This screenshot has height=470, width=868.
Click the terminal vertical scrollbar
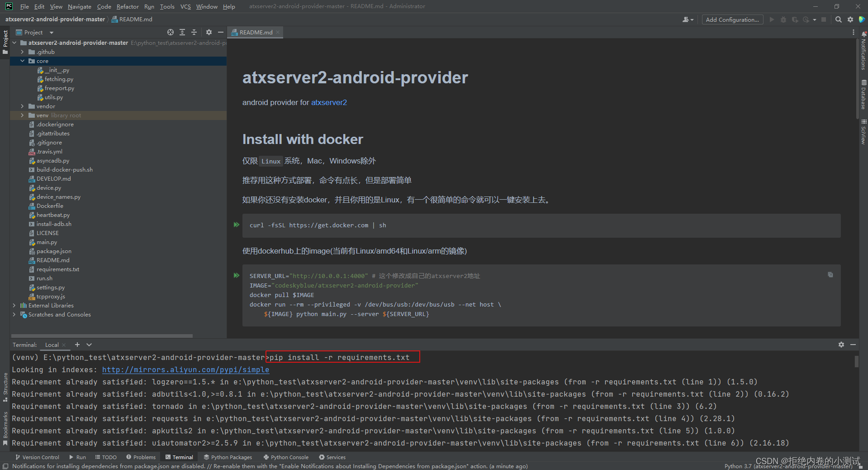[x=856, y=361]
